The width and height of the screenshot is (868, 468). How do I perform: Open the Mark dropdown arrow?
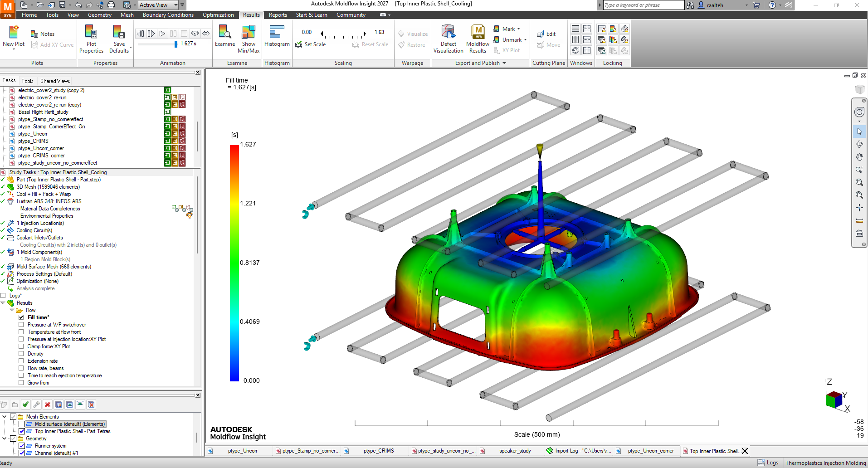518,29
